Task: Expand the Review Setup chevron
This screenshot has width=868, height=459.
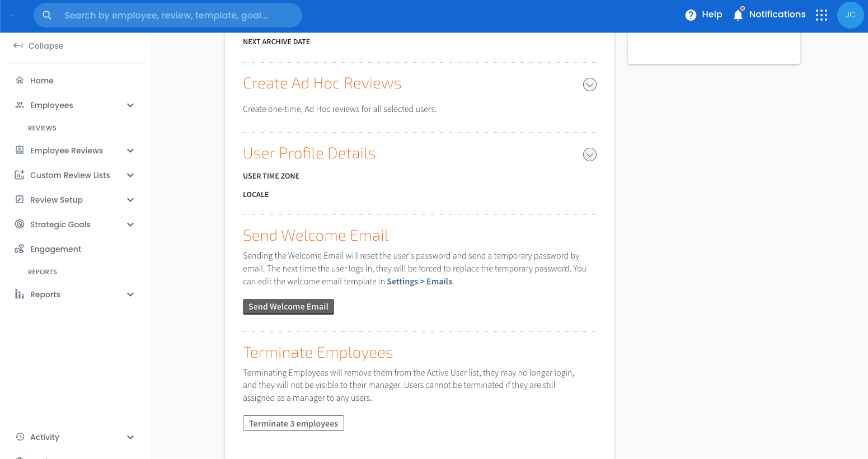Action: pyautogui.click(x=130, y=200)
